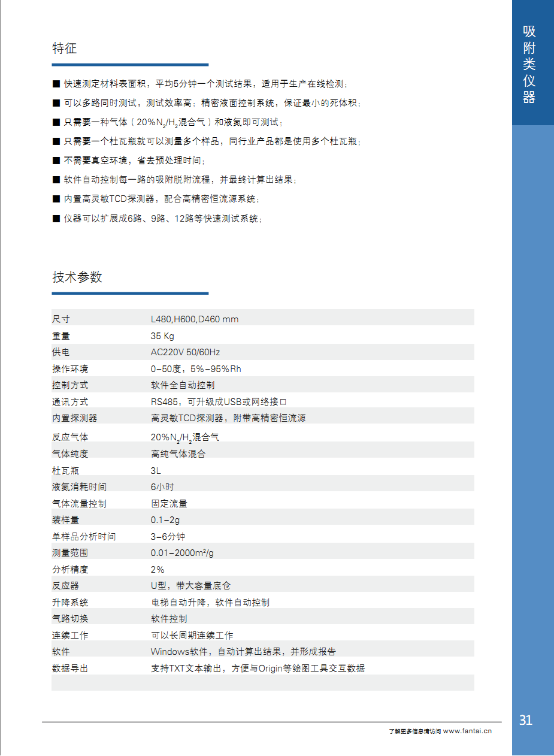Image resolution: width=554 pixels, height=756 pixels.
Task: Click the 软件 row Windows软件 description
Action: (243, 652)
